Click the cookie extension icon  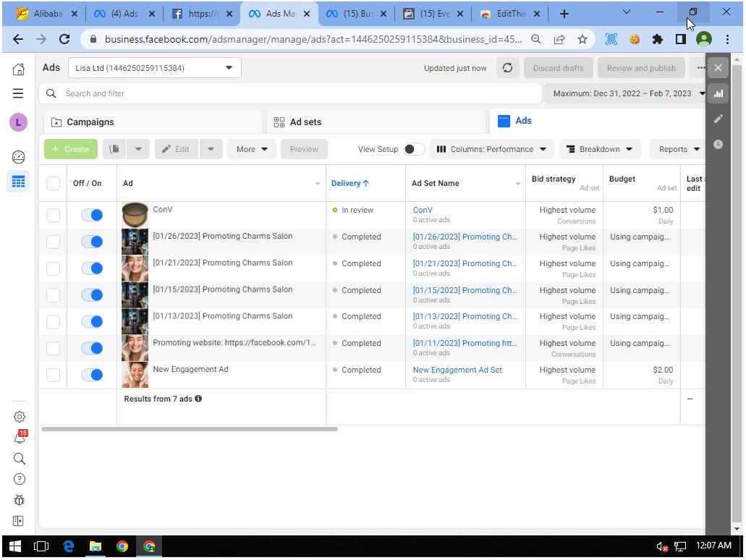(x=634, y=40)
